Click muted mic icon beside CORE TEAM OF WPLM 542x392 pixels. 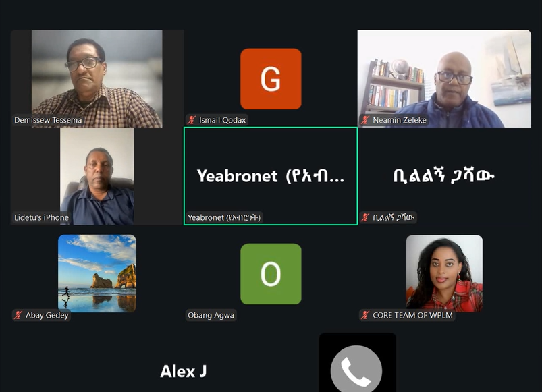(x=365, y=315)
